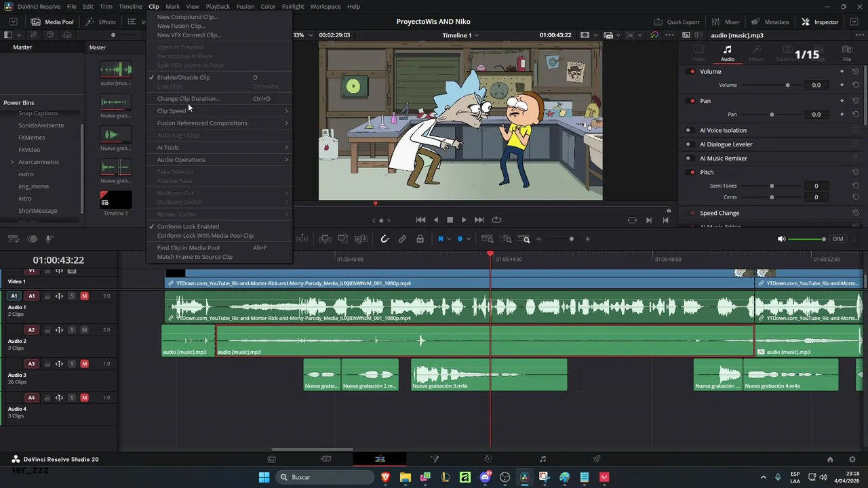This screenshot has width=868, height=488.
Task: Switch to the Color page icon
Action: pyautogui.click(x=488, y=459)
